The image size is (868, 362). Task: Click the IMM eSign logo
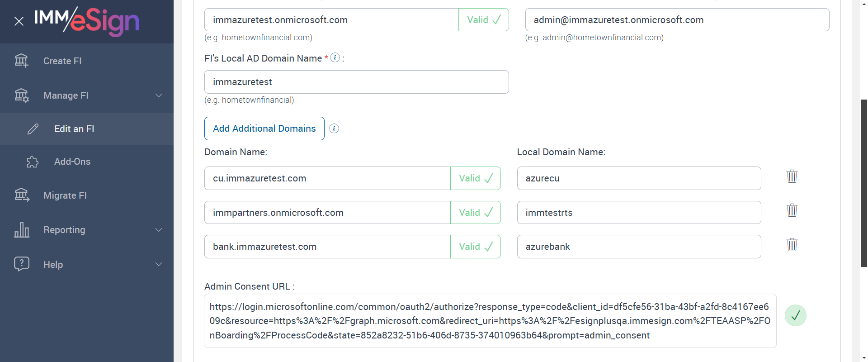point(87,21)
